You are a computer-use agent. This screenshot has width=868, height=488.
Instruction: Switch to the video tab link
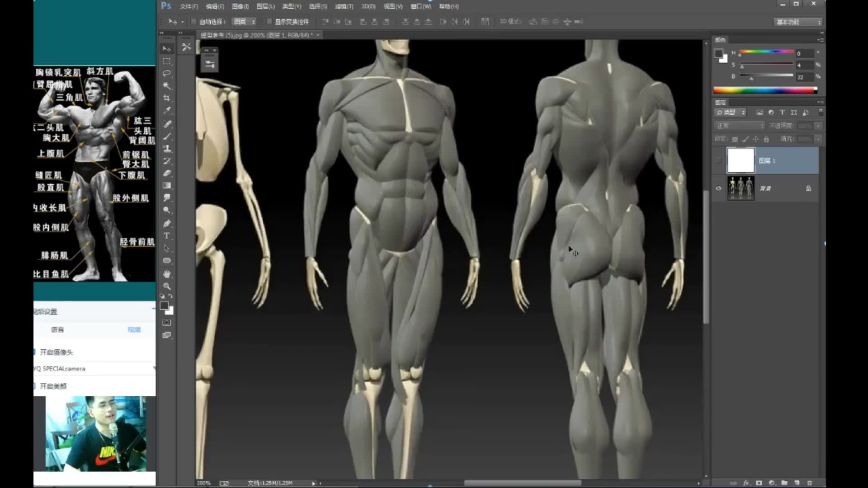pos(134,330)
